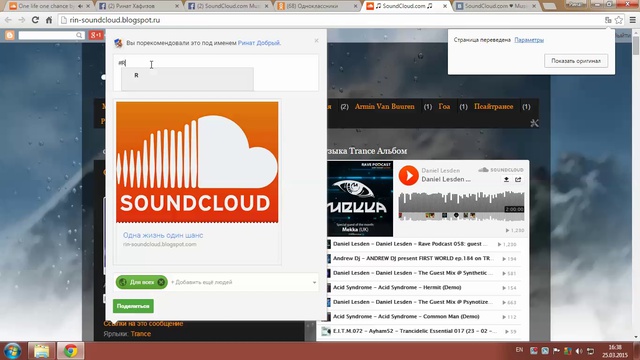Open the Chrome menu hamburger icon
The width and height of the screenshot is (640, 360).
[632, 20]
